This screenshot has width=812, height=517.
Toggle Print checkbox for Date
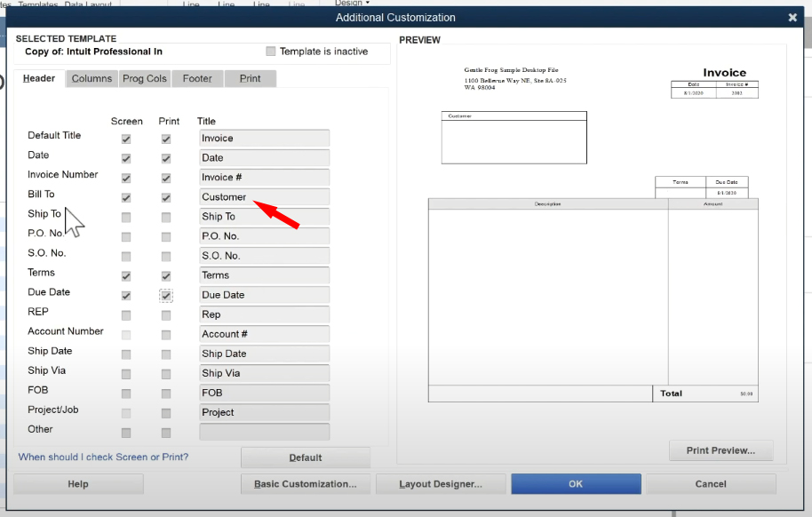[166, 158]
